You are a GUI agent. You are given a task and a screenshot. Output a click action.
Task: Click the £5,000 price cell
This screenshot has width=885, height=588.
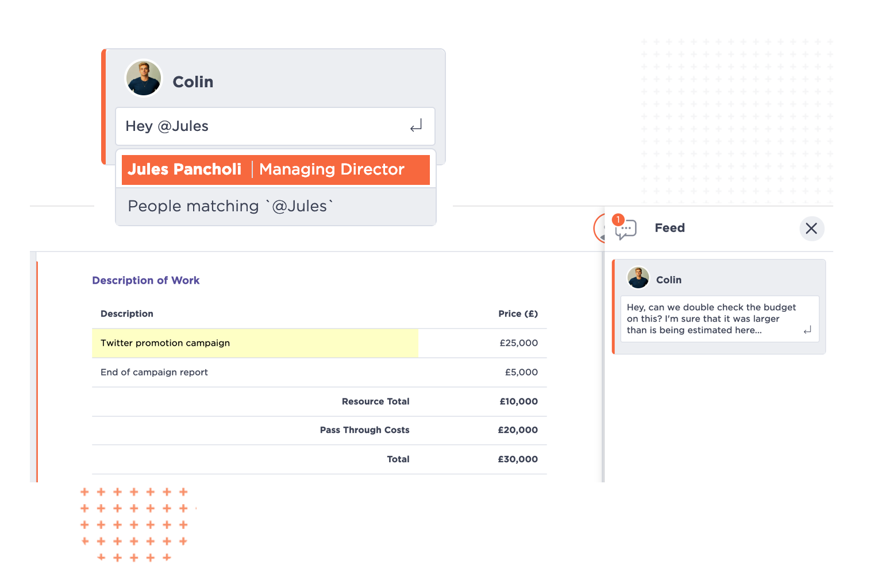point(522,372)
